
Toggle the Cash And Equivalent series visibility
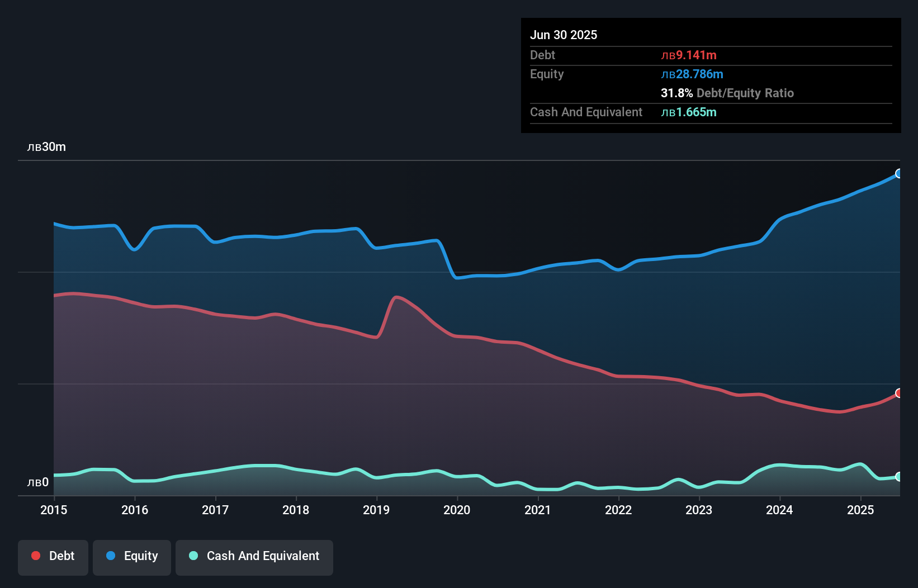click(254, 556)
